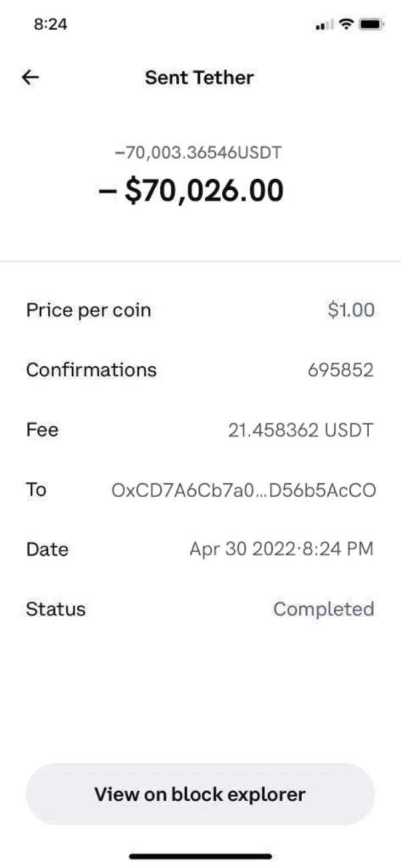
Task: Select the -$70,026.00 dollar amount
Action: coord(190,190)
